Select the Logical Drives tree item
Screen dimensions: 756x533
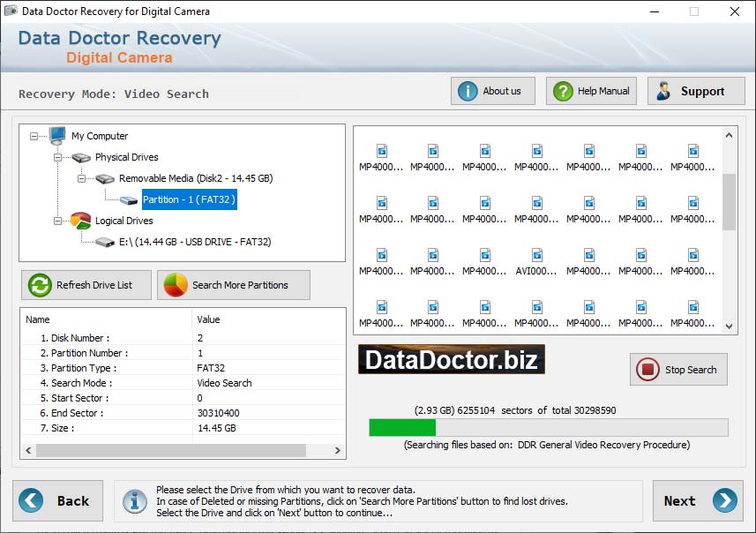click(124, 221)
